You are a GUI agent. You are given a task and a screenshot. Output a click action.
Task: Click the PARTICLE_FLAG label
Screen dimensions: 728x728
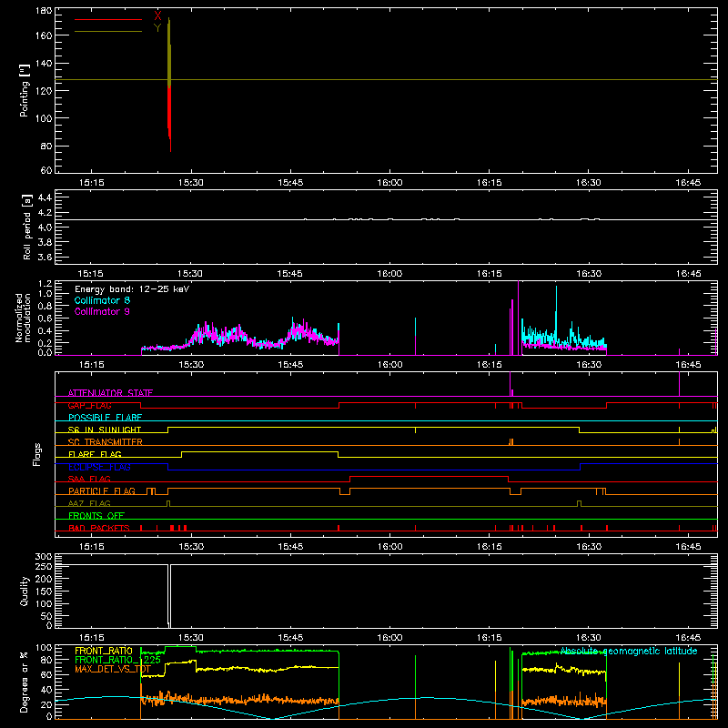(x=102, y=491)
